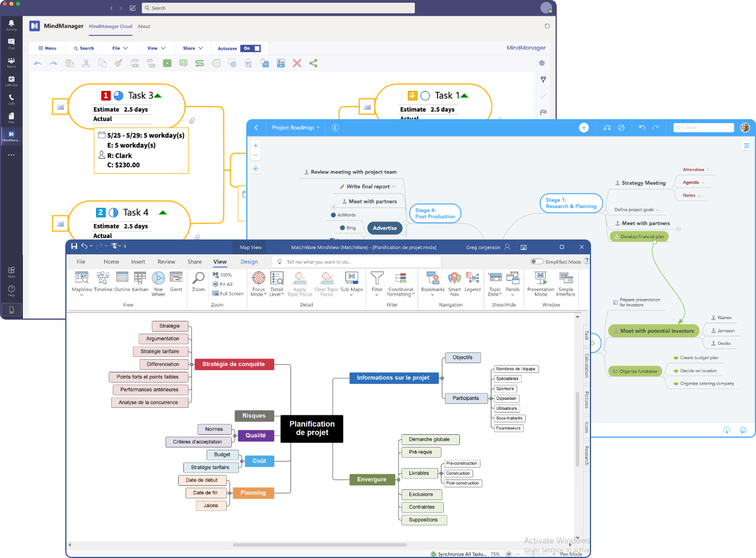Click the format painter brush in MindManager toolbar
The height and width of the screenshot is (558, 756).
[118, 63]
